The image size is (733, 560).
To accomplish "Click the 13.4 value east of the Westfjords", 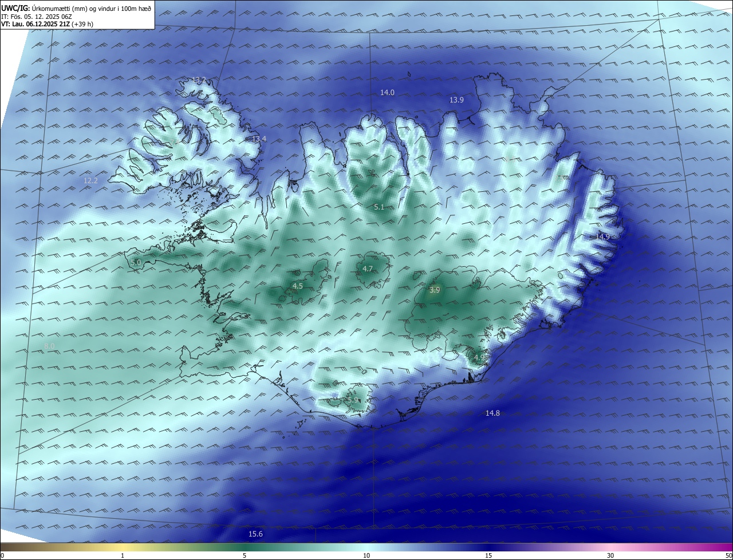I will point(259,139).
